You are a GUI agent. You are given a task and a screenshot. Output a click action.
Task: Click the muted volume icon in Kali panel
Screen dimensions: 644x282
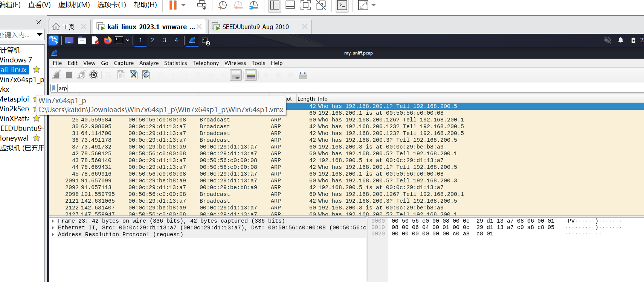(607, 40)
